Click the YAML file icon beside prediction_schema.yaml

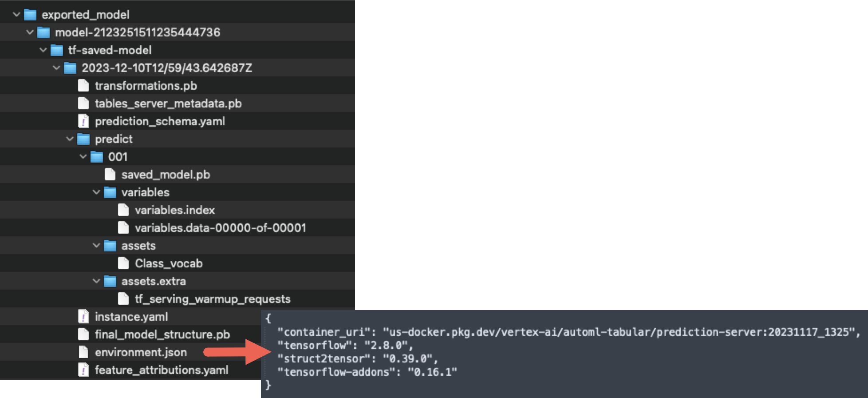point(83,121)
